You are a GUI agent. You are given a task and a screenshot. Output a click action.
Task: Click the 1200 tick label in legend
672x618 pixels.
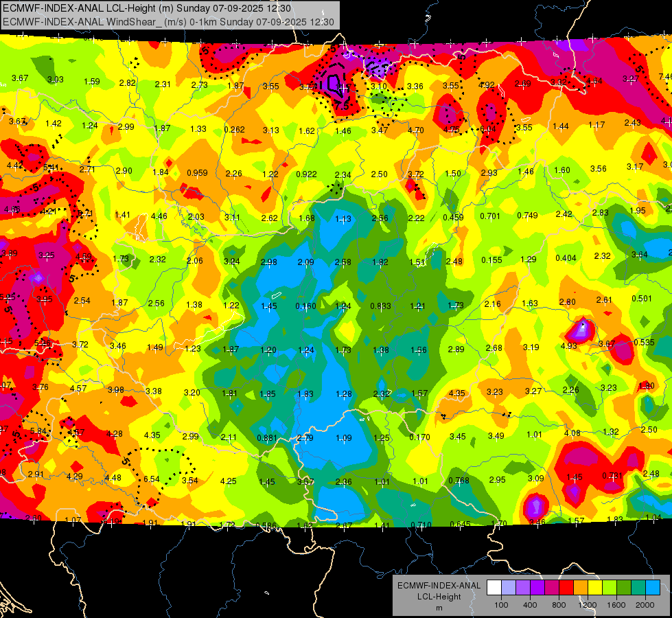588,605
